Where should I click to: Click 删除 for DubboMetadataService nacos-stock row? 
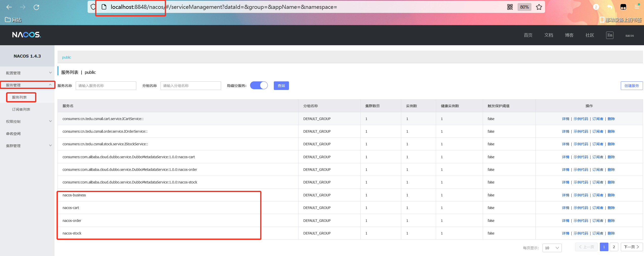(611, 182)
